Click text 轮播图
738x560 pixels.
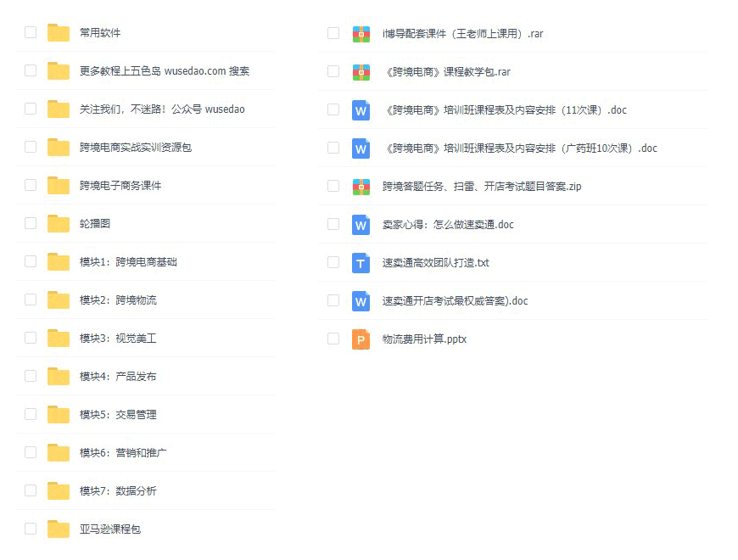(95, 223)
